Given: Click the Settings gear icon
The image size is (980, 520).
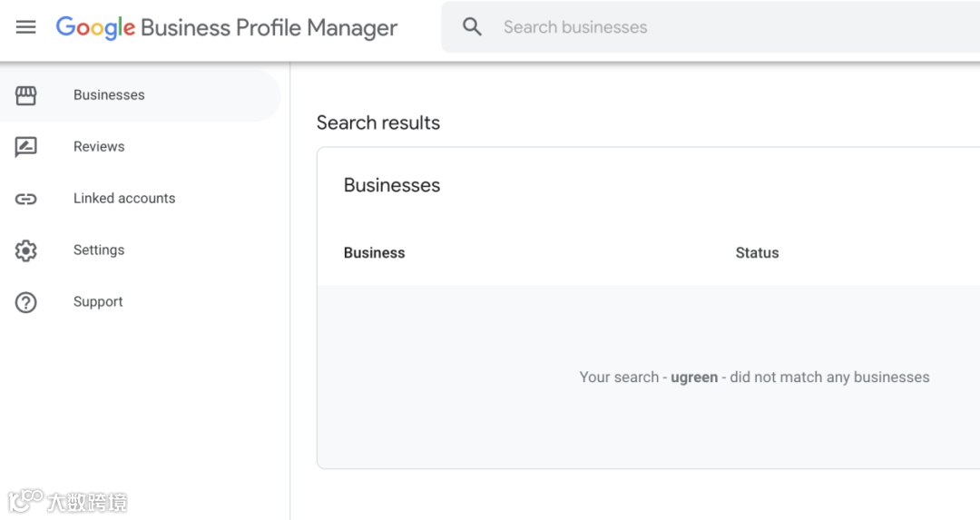Looking at the screenshot, I should [x=26, y=250].
